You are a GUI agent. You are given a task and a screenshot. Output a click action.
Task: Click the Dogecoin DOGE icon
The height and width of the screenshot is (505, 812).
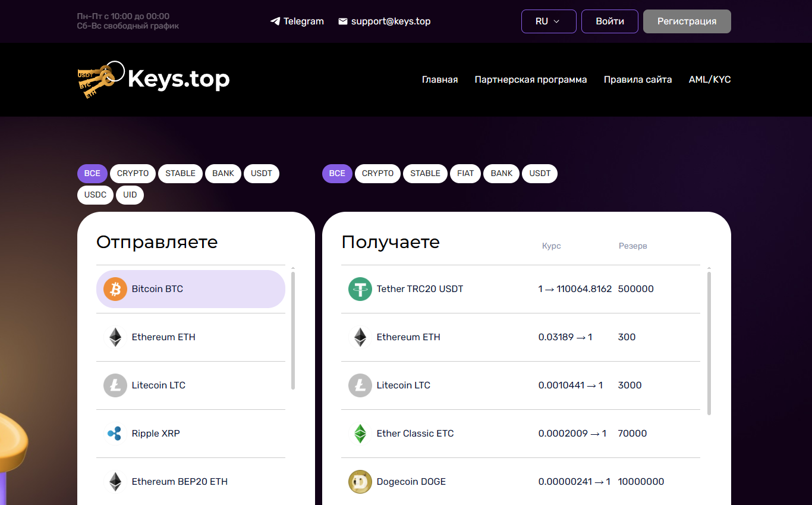point(360,482)
